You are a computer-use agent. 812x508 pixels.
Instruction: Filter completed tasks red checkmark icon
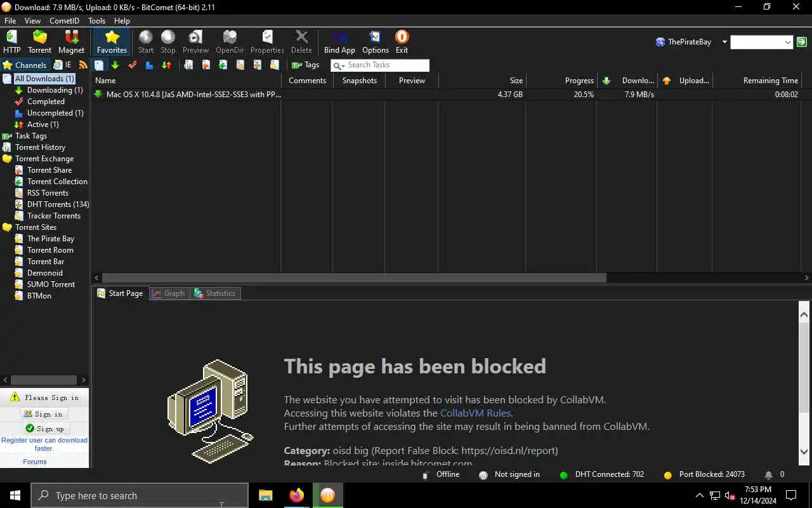[133, 65]
